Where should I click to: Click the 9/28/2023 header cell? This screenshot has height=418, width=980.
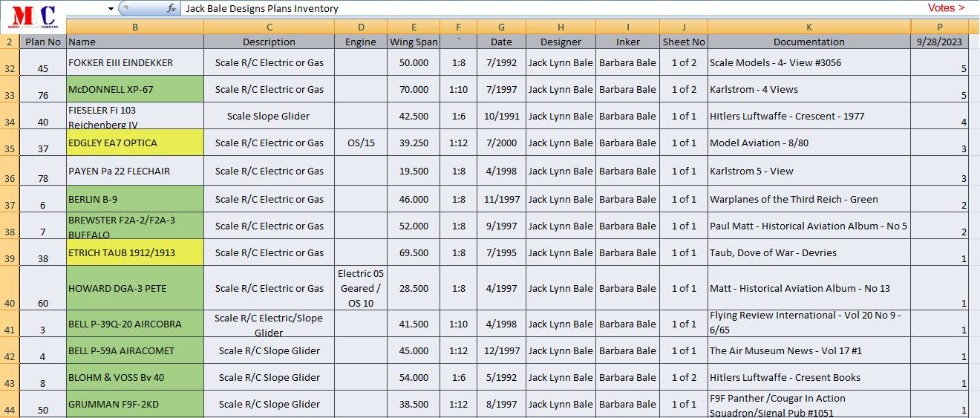click(x=939, y=42)
